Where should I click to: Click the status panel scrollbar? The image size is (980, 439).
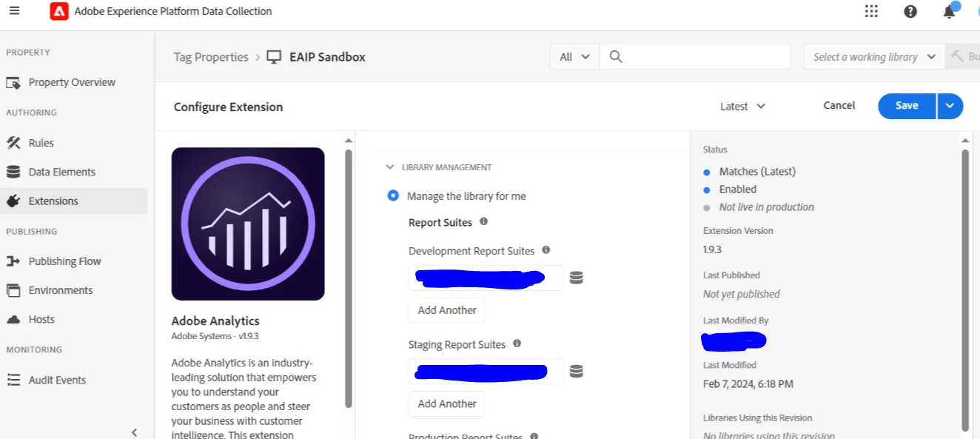[x=965, y=289]
